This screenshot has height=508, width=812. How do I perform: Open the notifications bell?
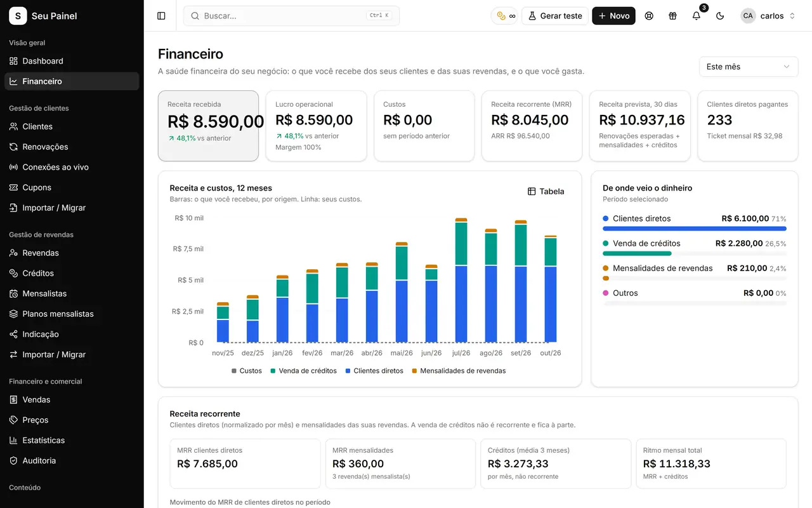point(697,16)
